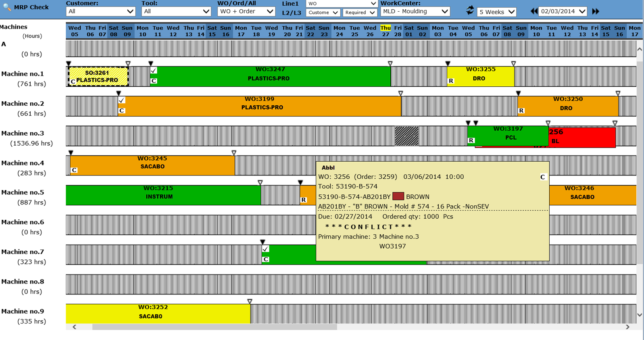This screenshot has width=644, height=340.
Task: Click the vertical scrollbar up arrow
Action: click(640, 49)
